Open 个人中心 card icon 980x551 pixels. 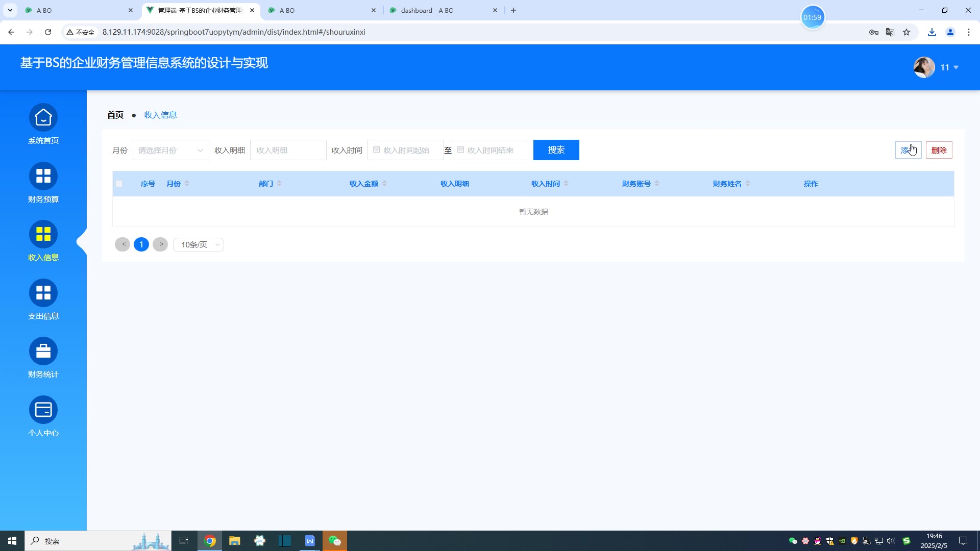43,410
